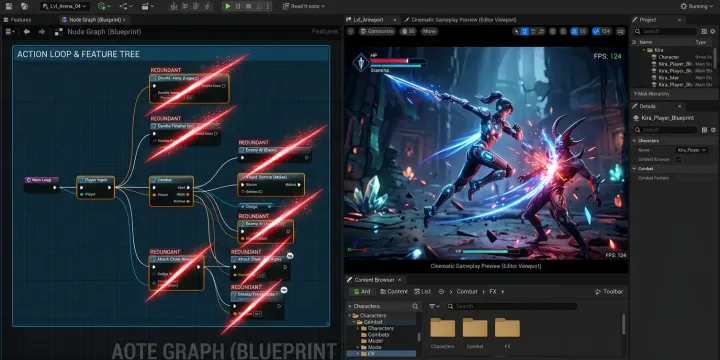Click the Toolbar settings button
Screen dimensions: 720x360
tap(609, 292)
